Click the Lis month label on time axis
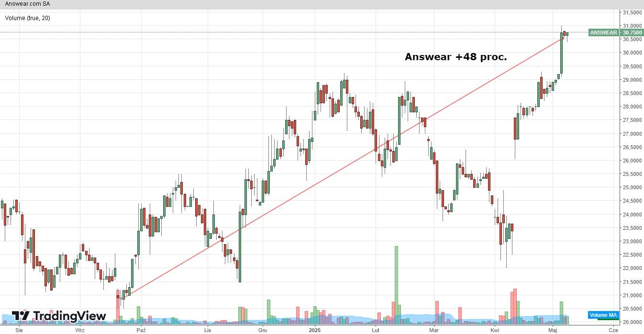Image resolution: width=644 pixels, height=334 pixels. [207, 330]
